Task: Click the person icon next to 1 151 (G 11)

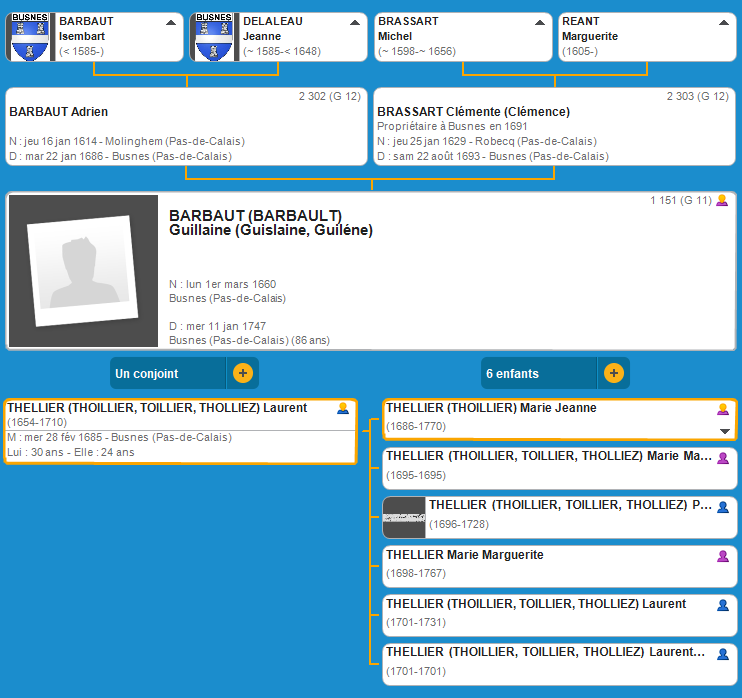Action: (x=722, y=200)
